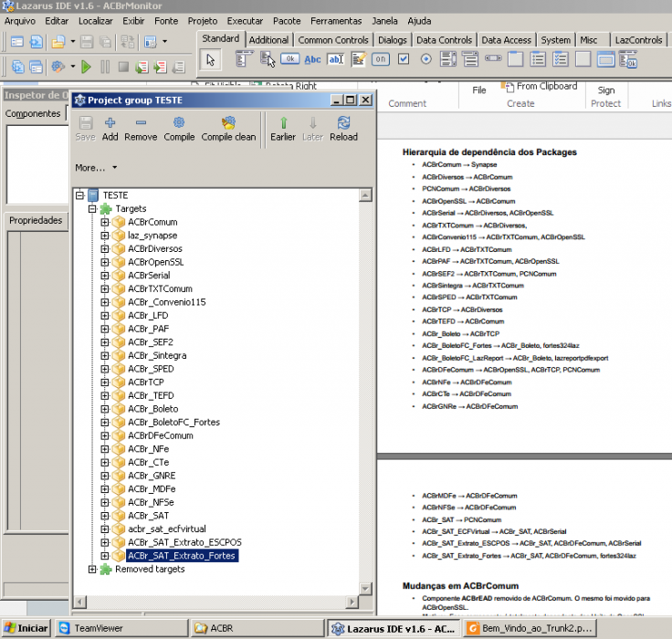Image resolution: width=672 pixels, height=639 pixels.
Task: Click Add in Project group toolbar
Action: [110, 129]
